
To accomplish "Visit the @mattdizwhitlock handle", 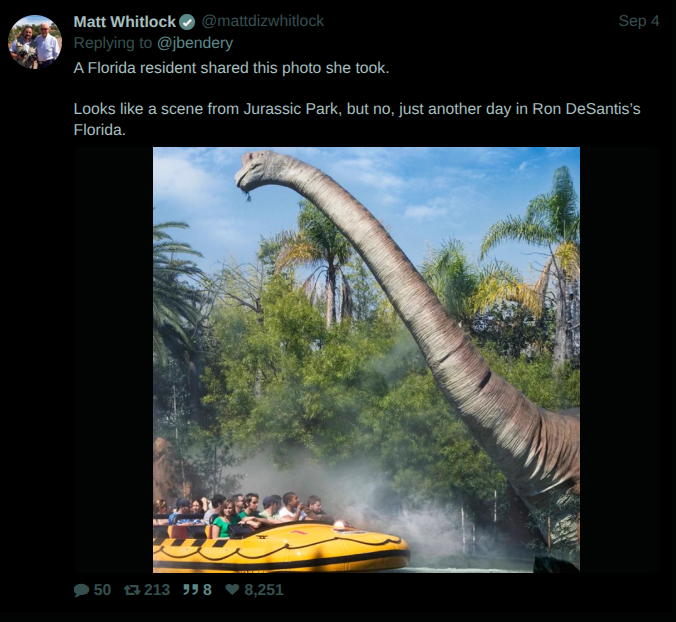I will coord(263,21).
